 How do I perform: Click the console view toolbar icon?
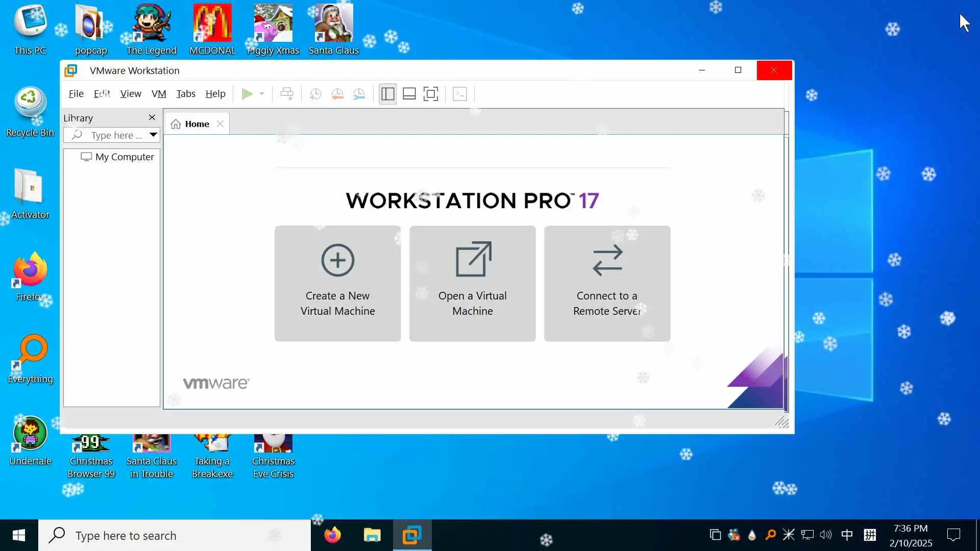(460, 94)
